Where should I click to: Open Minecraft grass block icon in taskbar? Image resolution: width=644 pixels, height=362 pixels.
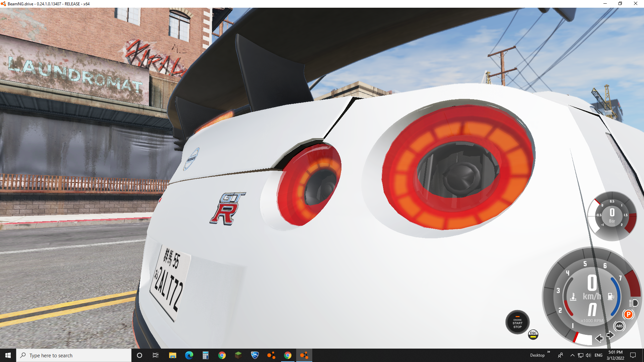[x=238, y=355]
